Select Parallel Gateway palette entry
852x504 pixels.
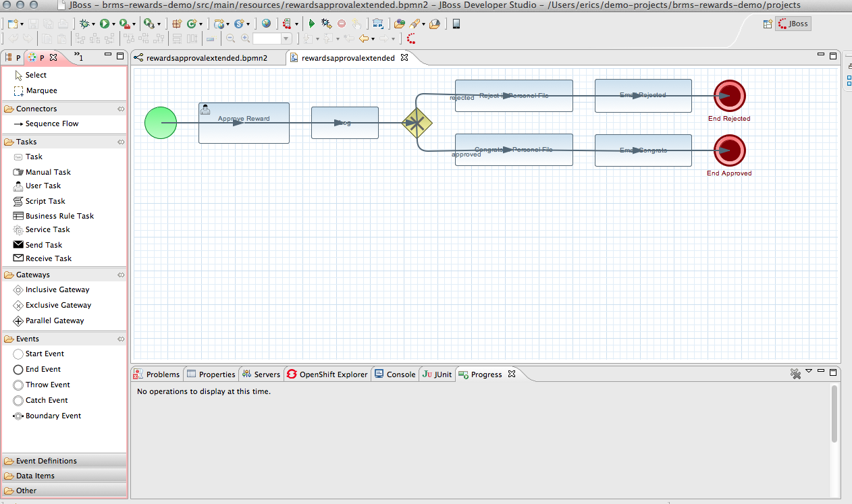click(x=49, y=320)
